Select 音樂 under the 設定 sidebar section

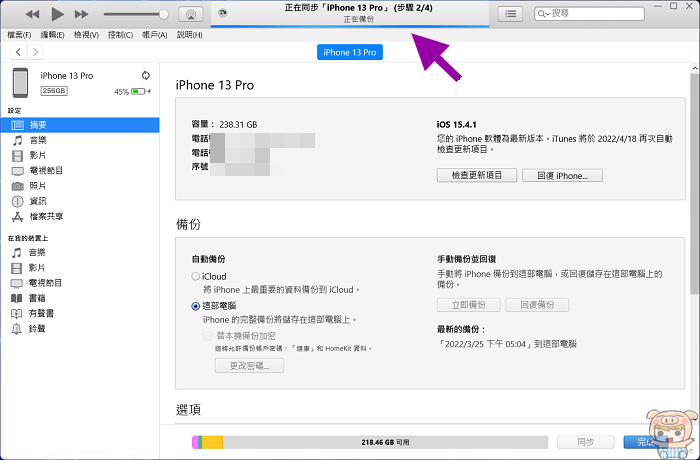coord(36,141)
